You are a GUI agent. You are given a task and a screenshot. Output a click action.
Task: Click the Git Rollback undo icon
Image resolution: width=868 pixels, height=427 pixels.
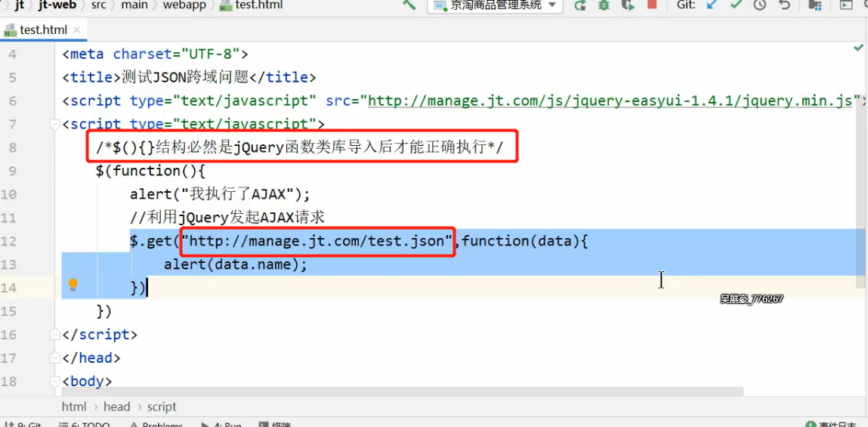coord(784,5)
